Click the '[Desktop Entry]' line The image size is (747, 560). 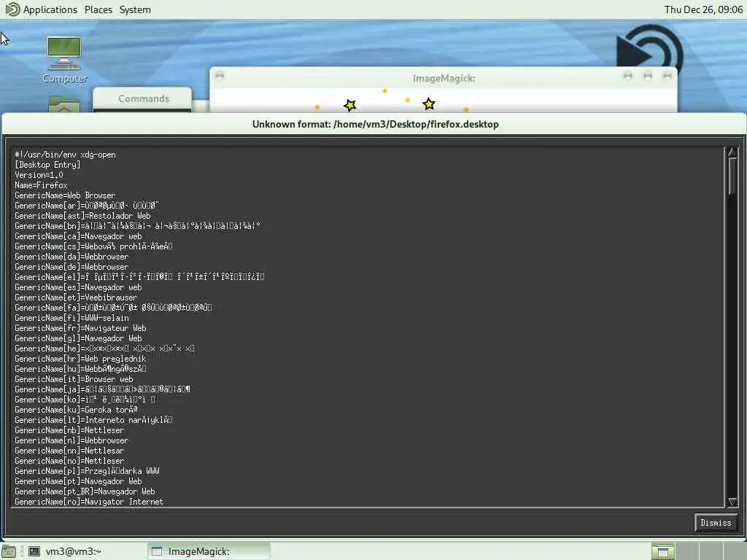click(47, 165)
